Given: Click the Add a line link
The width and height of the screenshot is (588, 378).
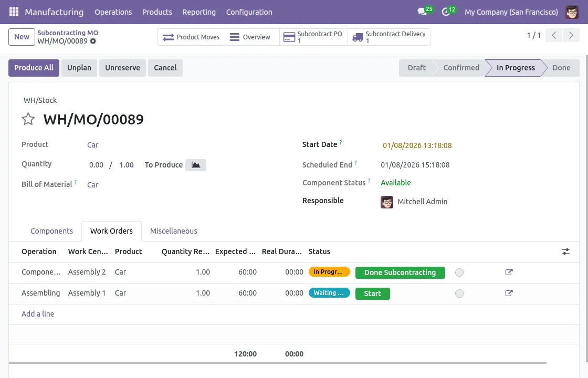Looking at the screenshot, I should click(x=38, y=313).
